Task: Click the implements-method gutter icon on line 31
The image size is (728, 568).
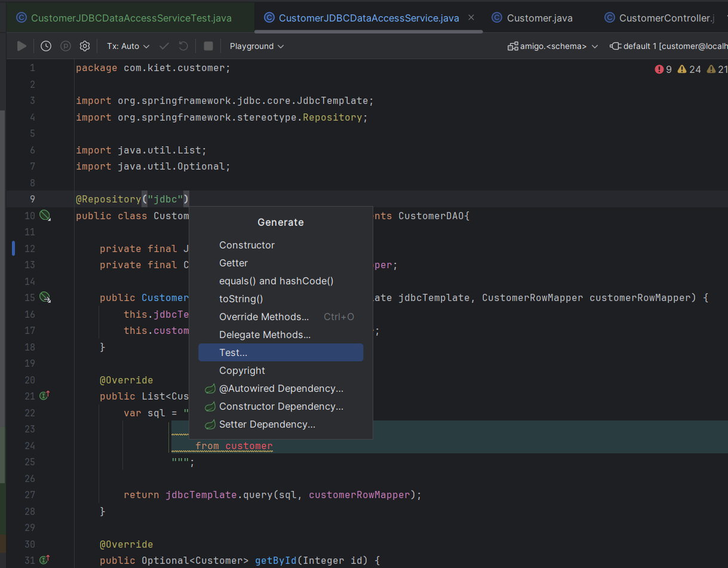Action: pos(45,560)
